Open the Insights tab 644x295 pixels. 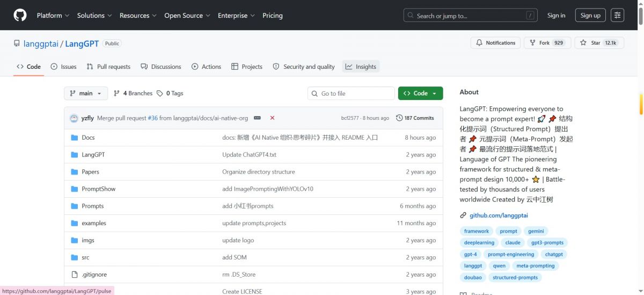pyautogui.click(x=361, y=67)
